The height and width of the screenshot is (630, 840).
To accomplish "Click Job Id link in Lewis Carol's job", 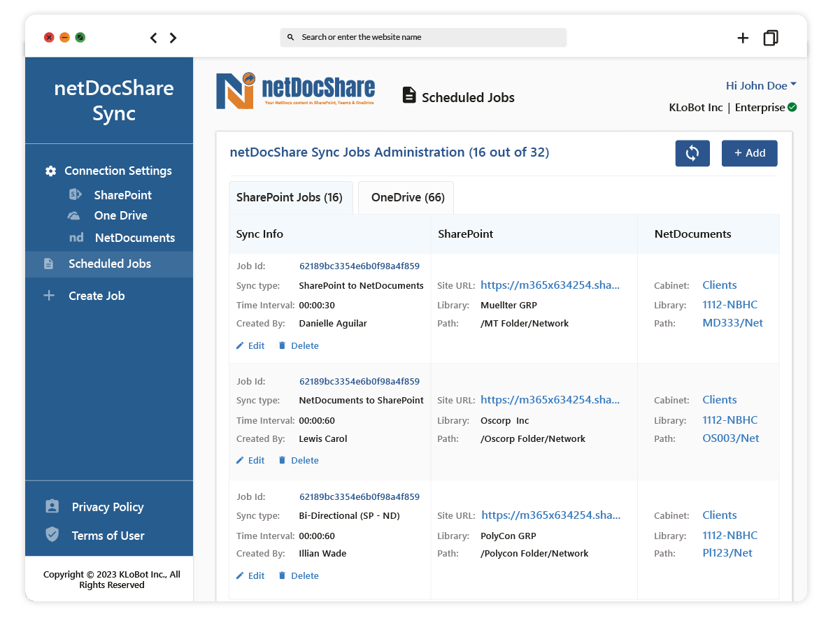I will (x=360, y=382).
